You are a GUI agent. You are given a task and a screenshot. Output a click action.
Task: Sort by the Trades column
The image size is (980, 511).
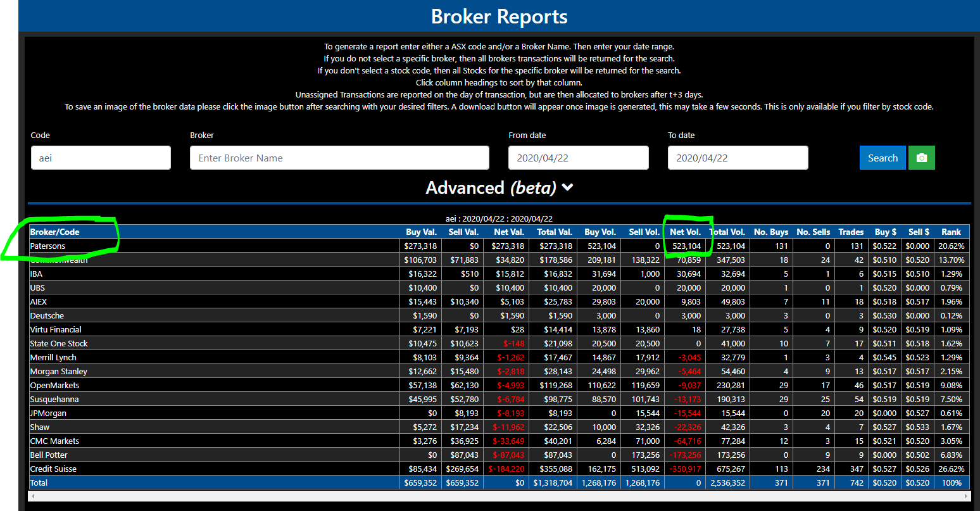pyautogui.click(x=851, y=232)
